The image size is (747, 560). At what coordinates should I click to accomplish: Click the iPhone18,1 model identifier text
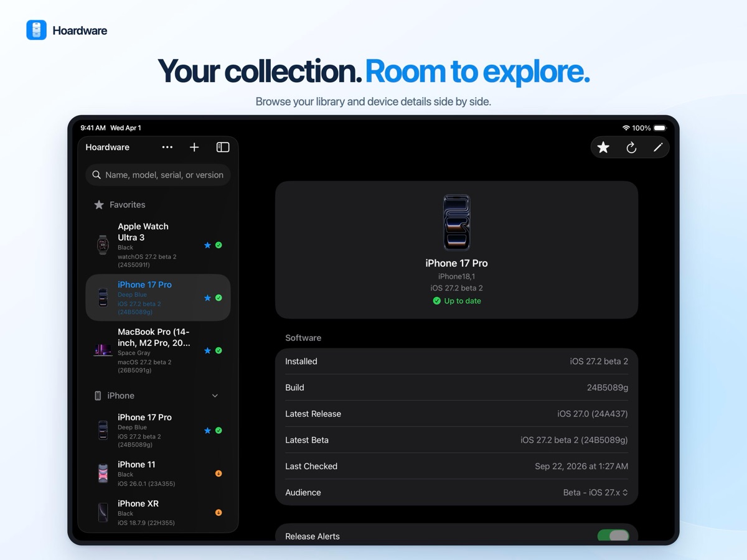click(457, 276)
